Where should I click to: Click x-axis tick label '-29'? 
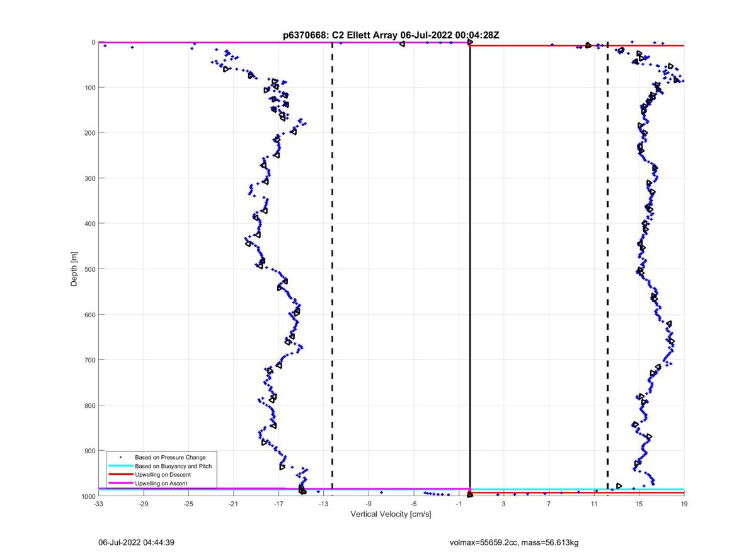144,504
